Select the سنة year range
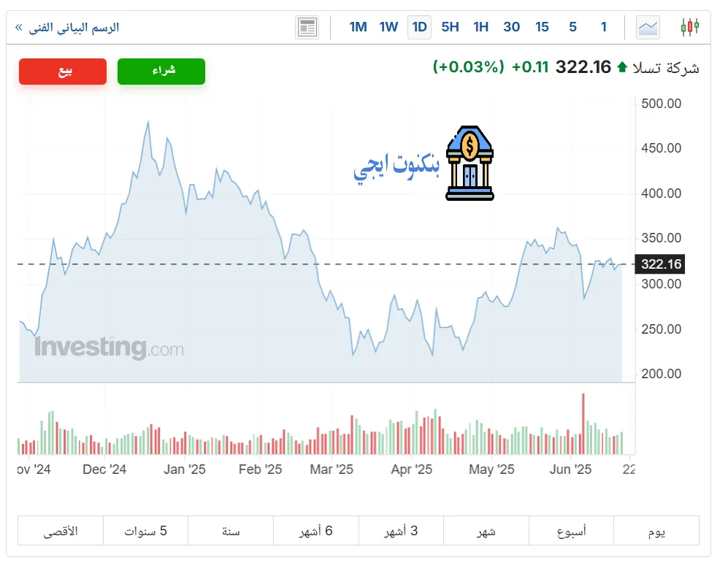 click(231, 531)
